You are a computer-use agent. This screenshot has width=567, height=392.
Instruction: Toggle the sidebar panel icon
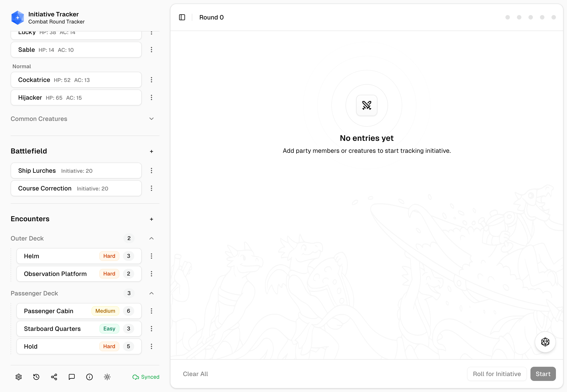click(182, 17)
